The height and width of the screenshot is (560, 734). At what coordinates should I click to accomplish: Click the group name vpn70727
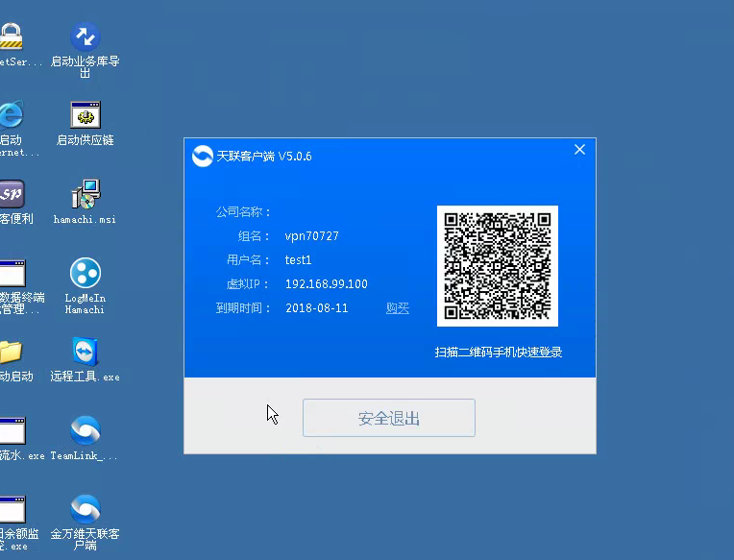coord(312,235)
